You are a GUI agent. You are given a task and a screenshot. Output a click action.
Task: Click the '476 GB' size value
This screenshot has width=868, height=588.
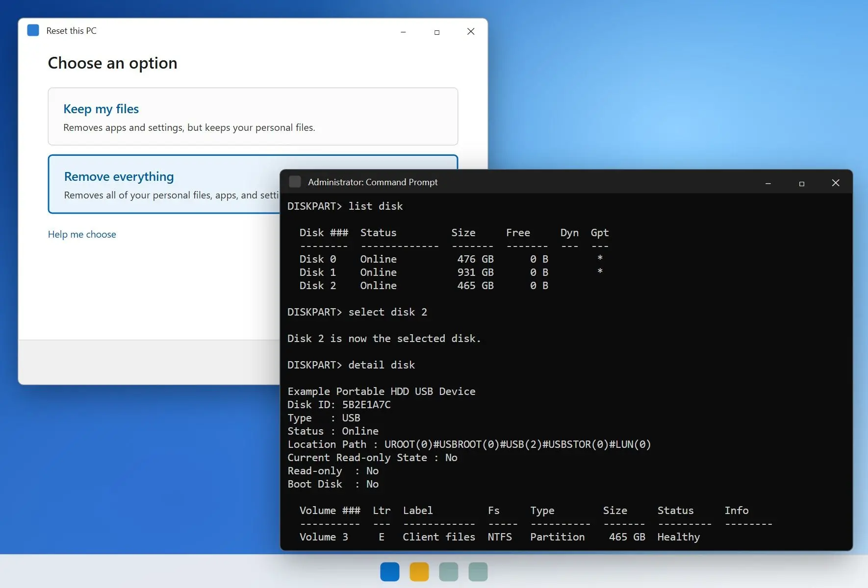point(475,259)
